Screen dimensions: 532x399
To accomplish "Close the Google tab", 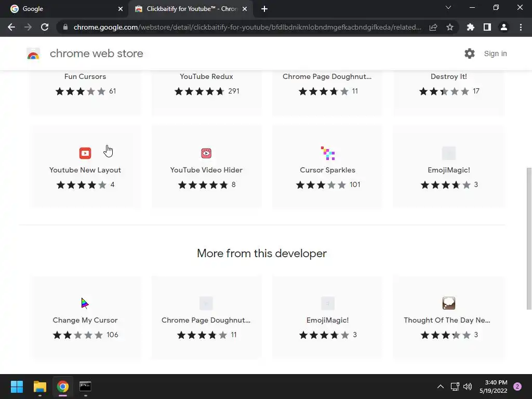I will pos(121,9).
